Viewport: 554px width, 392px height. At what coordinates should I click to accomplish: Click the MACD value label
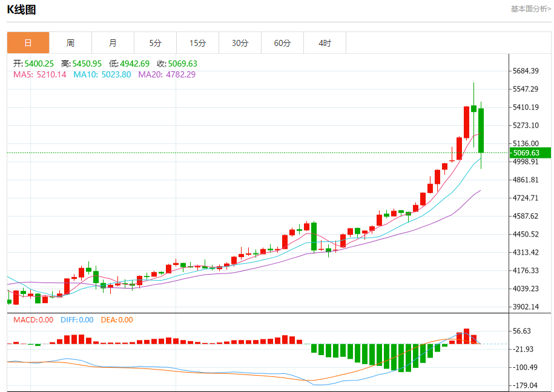(33, 320)
